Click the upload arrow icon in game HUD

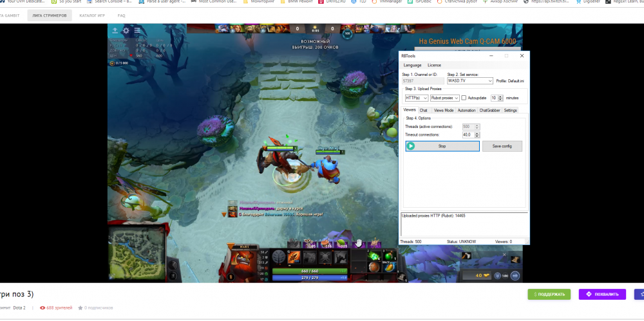coord(115,30)
